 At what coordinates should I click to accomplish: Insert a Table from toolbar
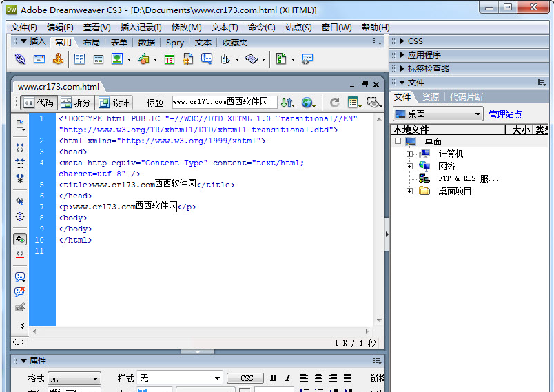point(79,59)
